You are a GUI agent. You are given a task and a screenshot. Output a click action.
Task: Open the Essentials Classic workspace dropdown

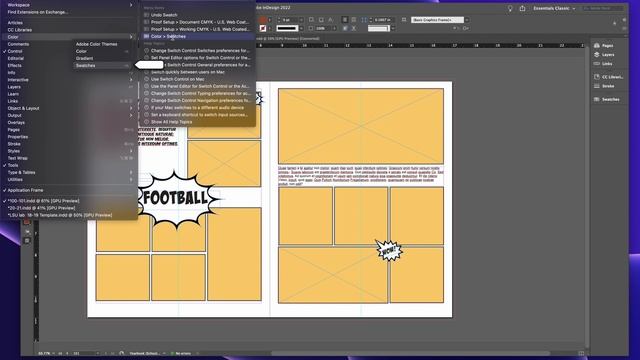click(554, 9)
